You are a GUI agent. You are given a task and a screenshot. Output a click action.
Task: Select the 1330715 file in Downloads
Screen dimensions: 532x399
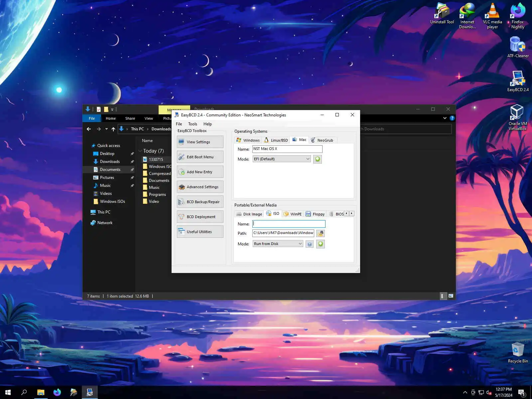coord(156,160)
